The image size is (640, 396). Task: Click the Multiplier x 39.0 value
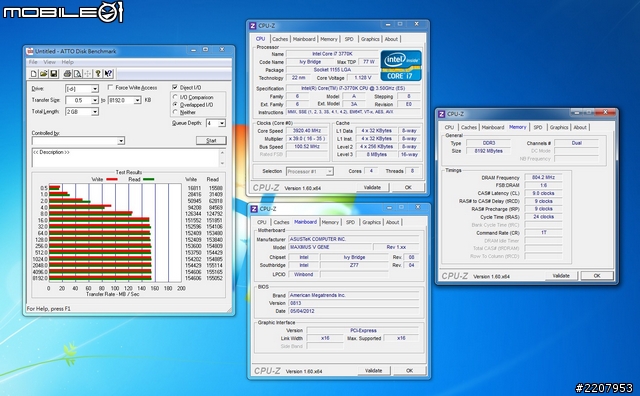click(307, 139)
